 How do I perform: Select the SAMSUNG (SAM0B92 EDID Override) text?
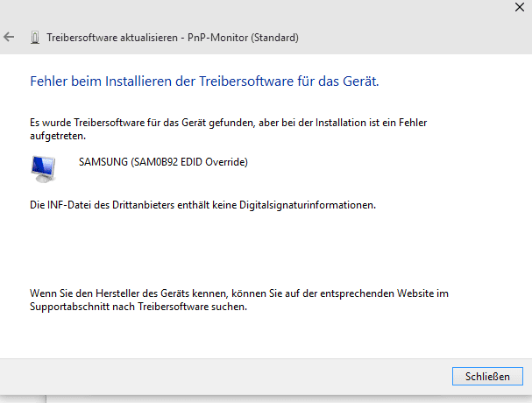pos(163,162)
